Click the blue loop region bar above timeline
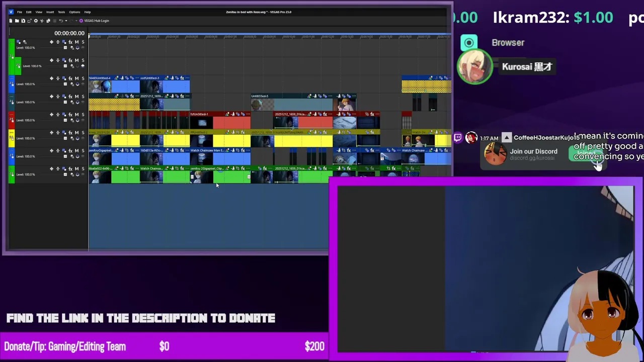The width and height of the screenshot is (644, 362). click(270, 34)
